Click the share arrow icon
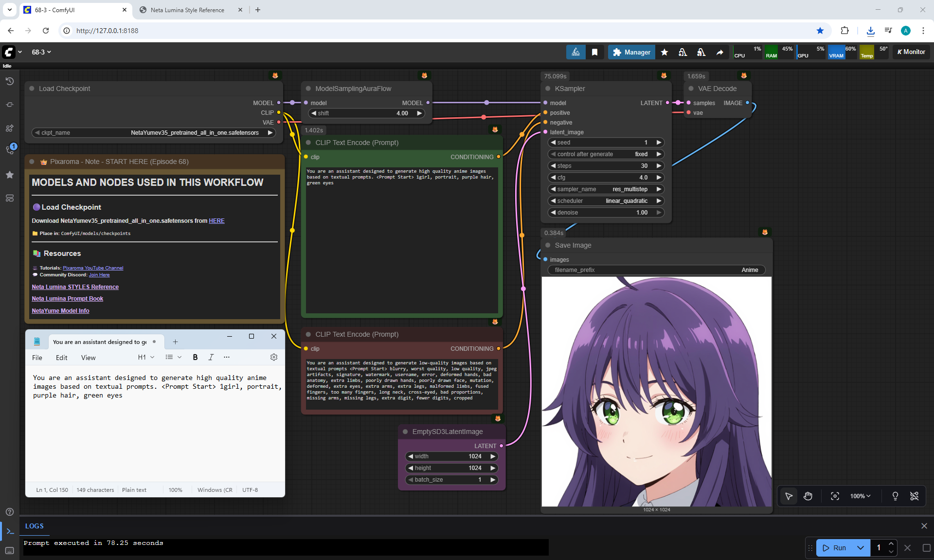 click(x=719, y=52)
